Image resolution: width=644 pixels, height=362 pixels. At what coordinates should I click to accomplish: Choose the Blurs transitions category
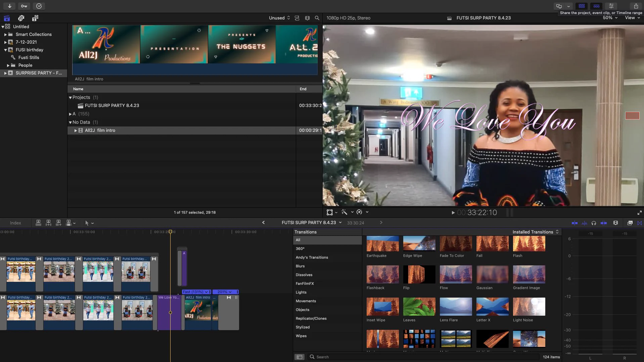click(300, 266)
